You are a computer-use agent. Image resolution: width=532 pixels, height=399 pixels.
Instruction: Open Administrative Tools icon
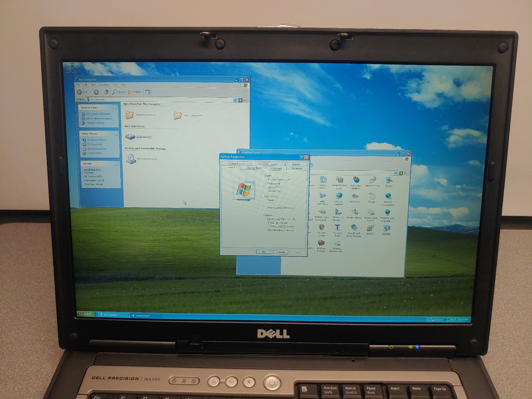pyautogui.click(x=339, y=183)
